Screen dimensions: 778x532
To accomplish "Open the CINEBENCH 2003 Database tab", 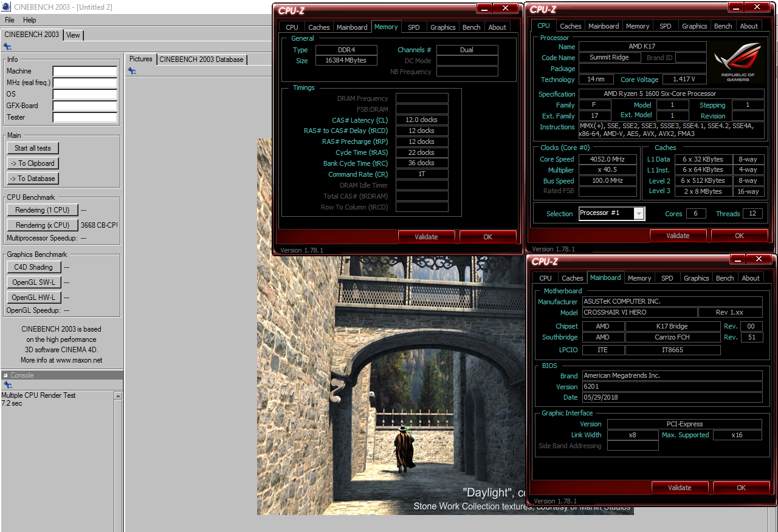I will pyautogui.click(x=201, y=60).
